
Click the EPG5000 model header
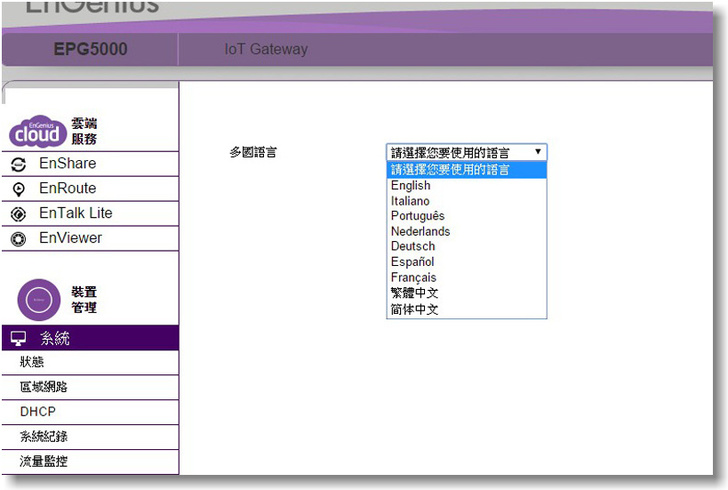coord(90,49)
